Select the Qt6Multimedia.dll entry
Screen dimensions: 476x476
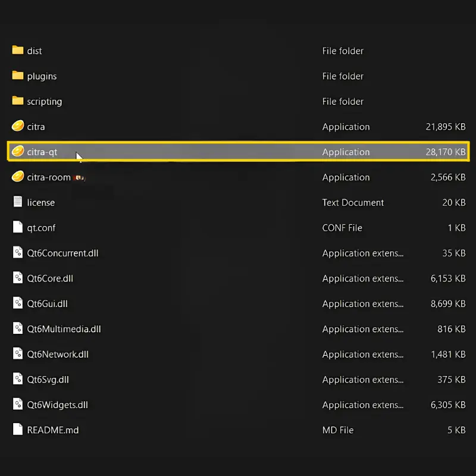(59, 329)
